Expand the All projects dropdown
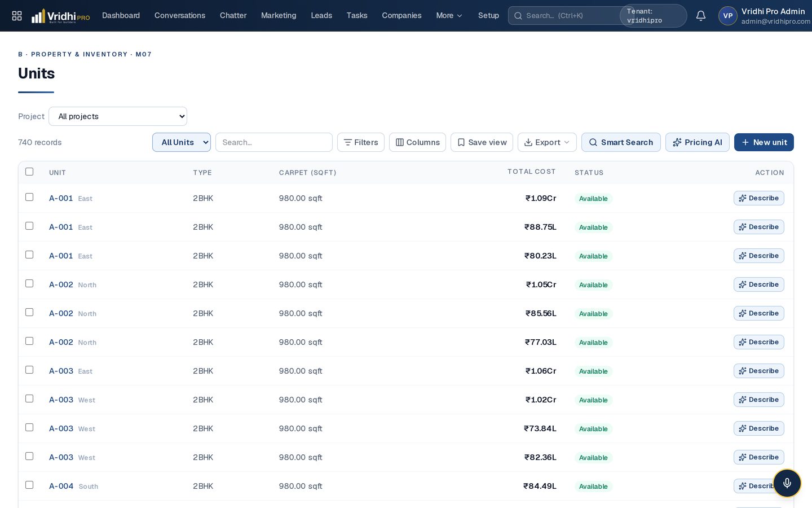The width and height of the screenshot is (812, 508). coord(118,116)
